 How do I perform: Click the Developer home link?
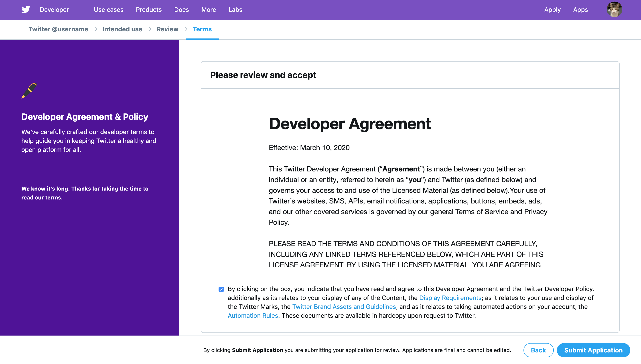point(54,10)
